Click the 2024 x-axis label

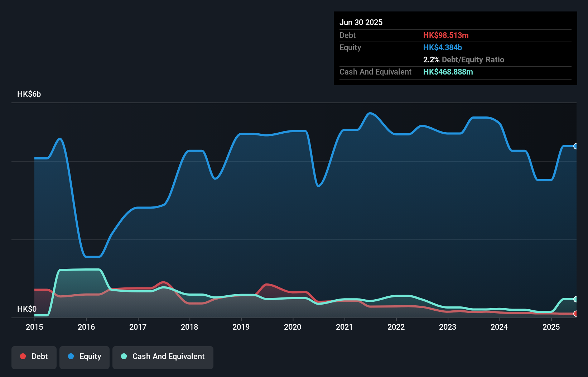tap(499, 327)
